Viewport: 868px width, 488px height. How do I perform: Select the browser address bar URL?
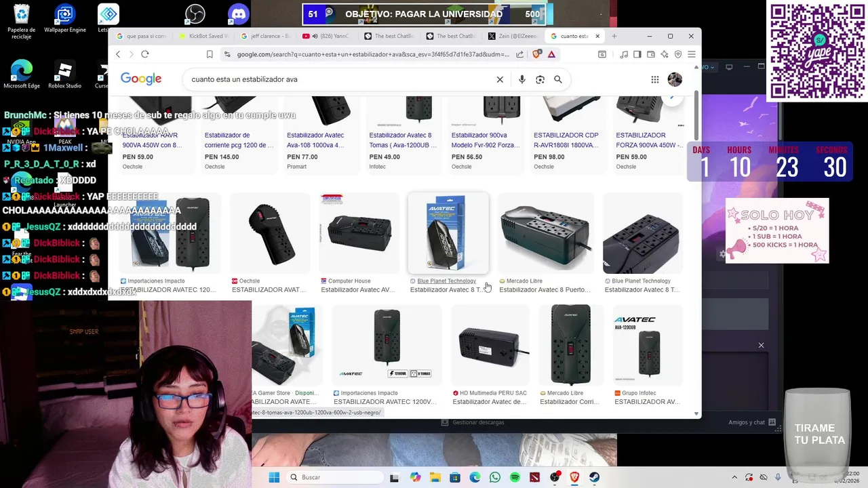(373, 54)
